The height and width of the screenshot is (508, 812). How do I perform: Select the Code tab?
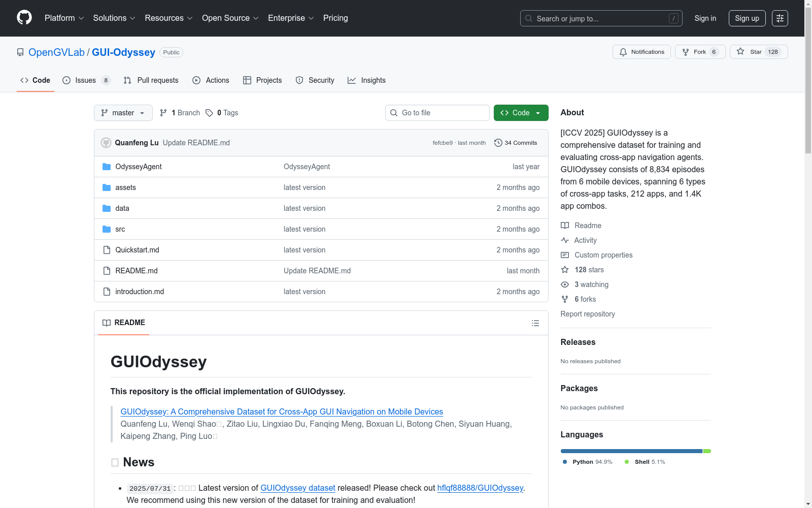[x=35, y=80]
